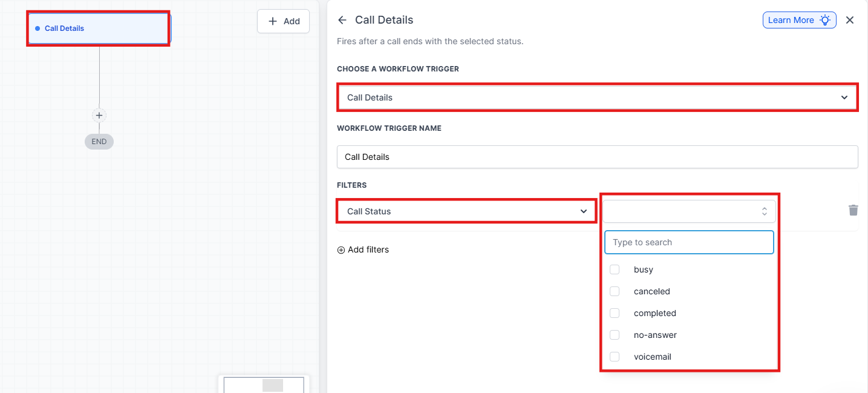Enable the voicemail checkbox
This screenshot has width=868, height=393.
coord(615,357)
